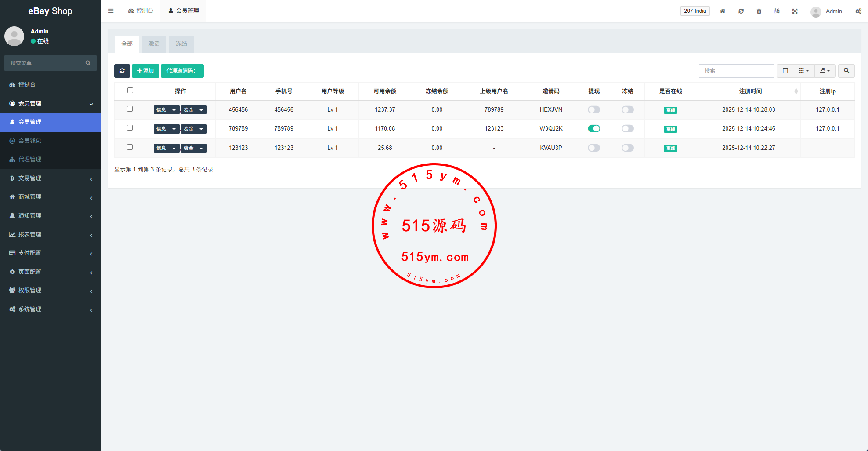The height and width of the screenshot is (451, 868).
Task: Click the hamburger menu icon to collapse sidebar
Action: tap(111, 11)
